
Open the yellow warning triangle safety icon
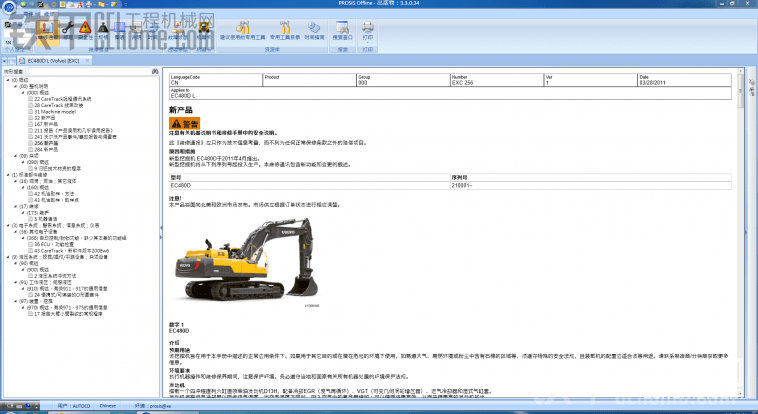pyautogui.click(x=85, y=30)
